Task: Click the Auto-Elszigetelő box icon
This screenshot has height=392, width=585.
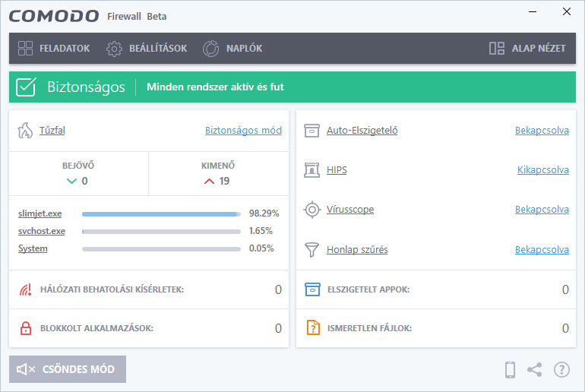Action: tap(312, 131)
